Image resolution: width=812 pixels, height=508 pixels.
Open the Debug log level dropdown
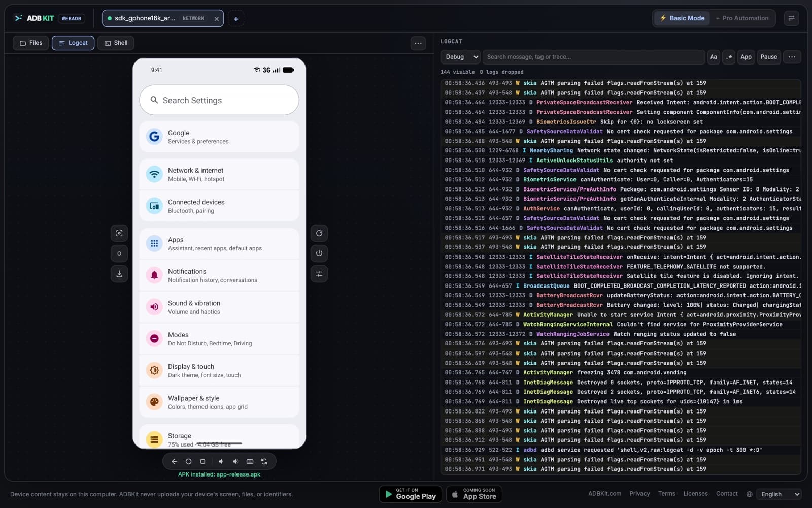click(460, 57)
